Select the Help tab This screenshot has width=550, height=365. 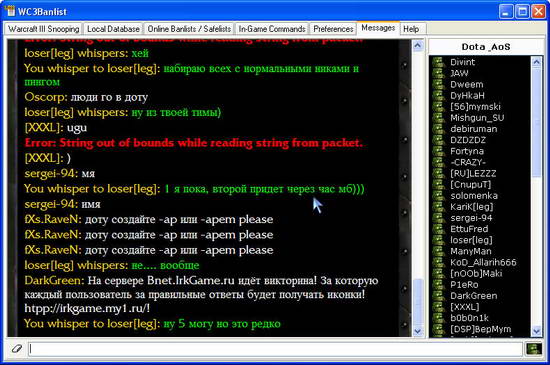click(411, 29)
